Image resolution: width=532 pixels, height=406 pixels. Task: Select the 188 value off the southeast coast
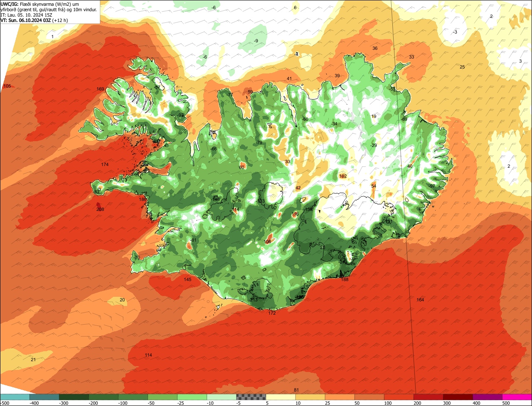coord(345,280)
